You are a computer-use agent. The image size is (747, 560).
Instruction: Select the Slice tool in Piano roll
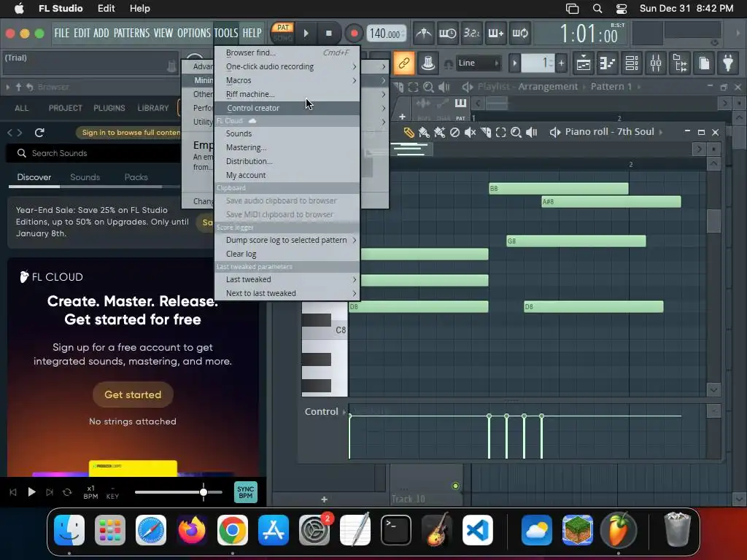tap(485, 133)
